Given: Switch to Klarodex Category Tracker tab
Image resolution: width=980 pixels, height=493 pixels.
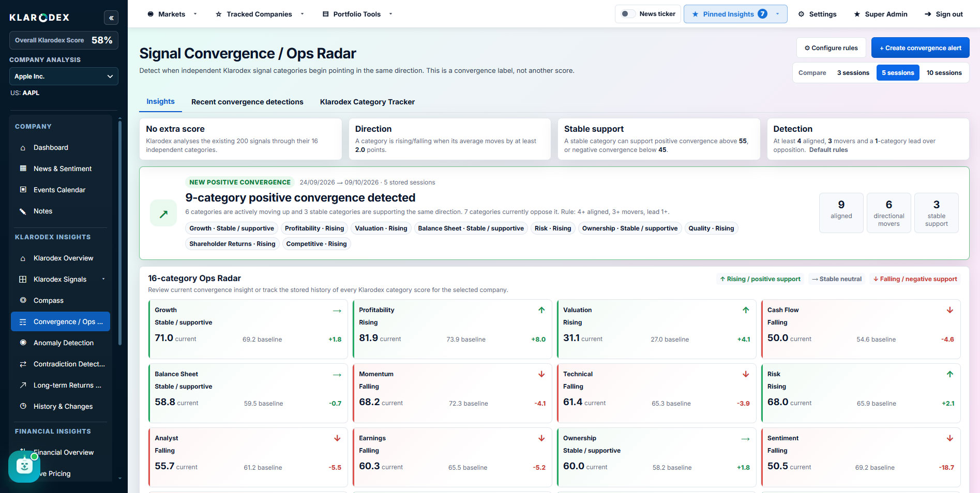Looking at the screenshot, I should point(367,102).
